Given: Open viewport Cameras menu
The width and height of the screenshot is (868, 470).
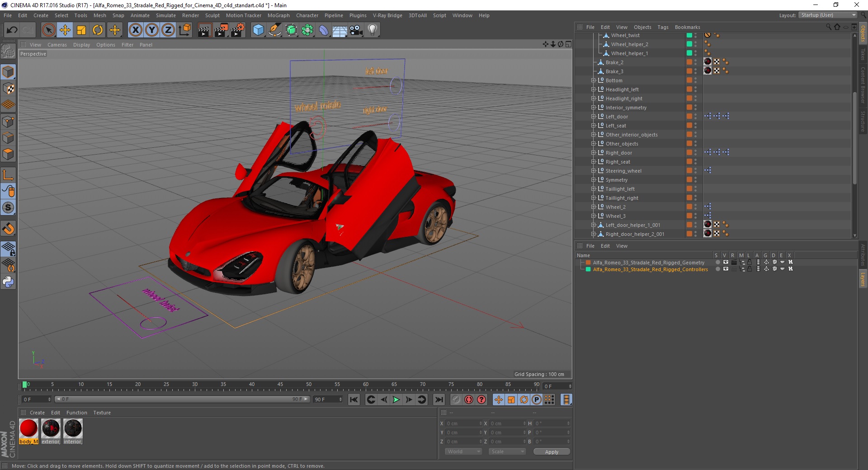Looking at the screenshot, I should coord(57,45).
